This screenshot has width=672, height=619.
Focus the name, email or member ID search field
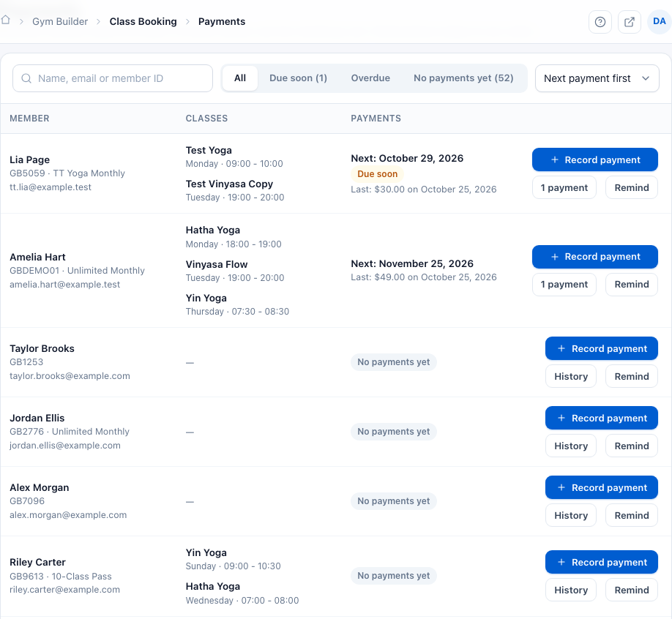113,78
